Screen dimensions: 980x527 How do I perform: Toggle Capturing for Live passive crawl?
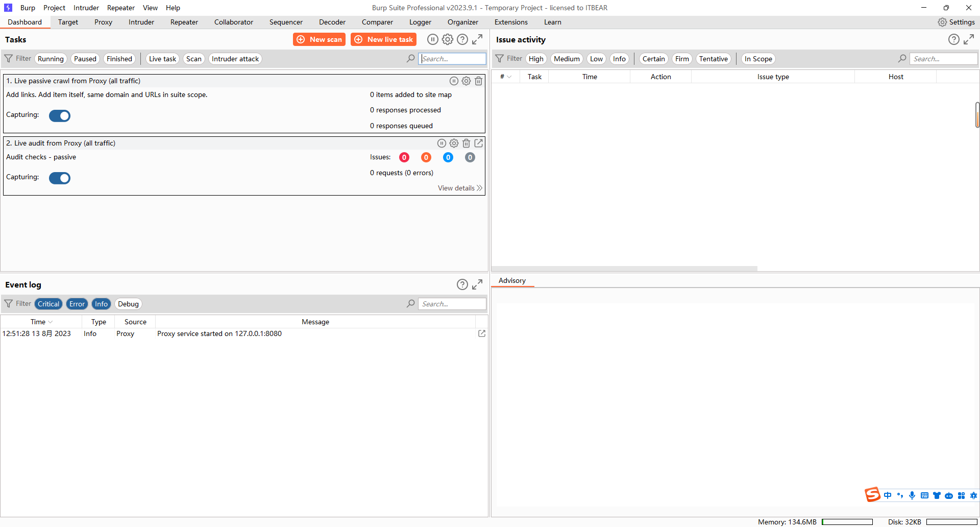[60, 116]
